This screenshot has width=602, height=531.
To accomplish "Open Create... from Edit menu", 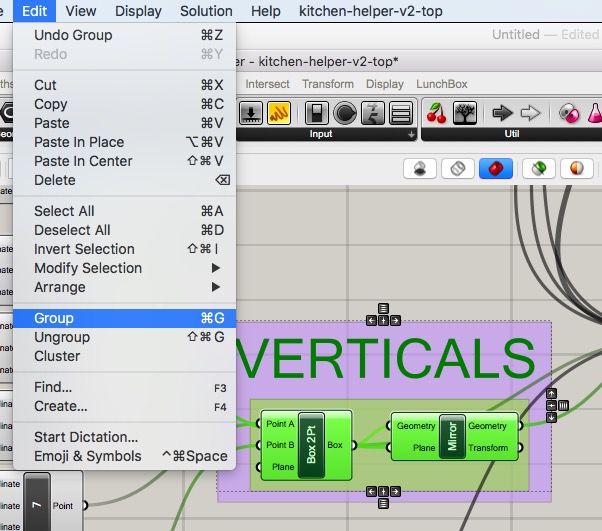I will (x=124, y=406).
